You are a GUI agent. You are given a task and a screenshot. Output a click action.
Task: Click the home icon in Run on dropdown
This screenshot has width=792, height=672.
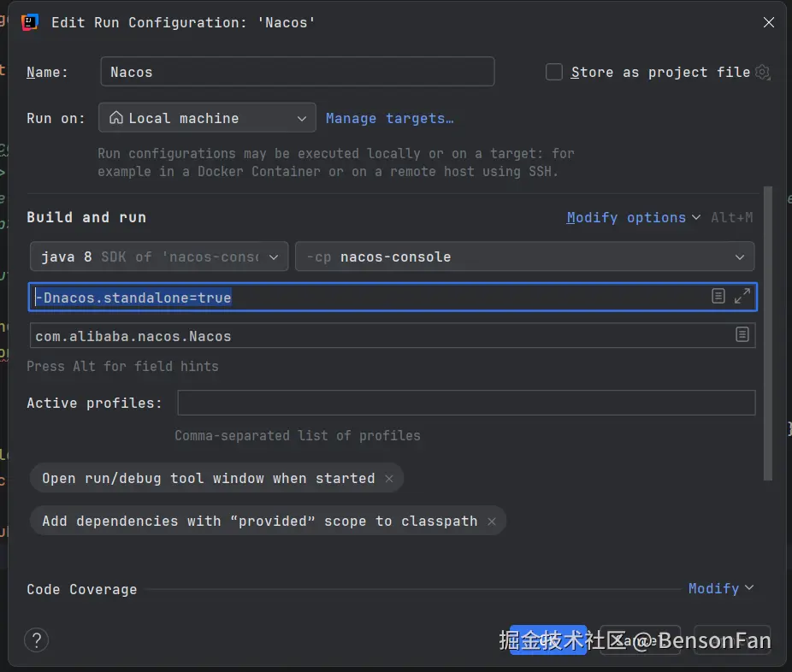point(116,118)
